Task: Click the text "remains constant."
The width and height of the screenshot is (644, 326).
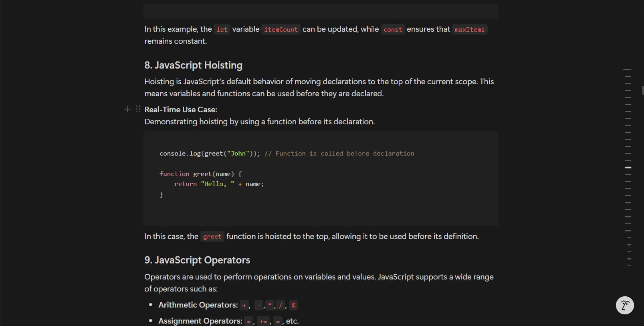Action: click(x=176, y=41)
